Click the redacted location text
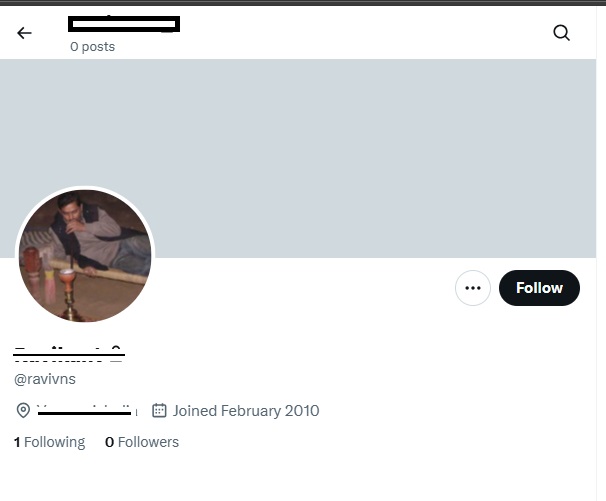Viewport: 606px width, 501px height. coord(84,410)
